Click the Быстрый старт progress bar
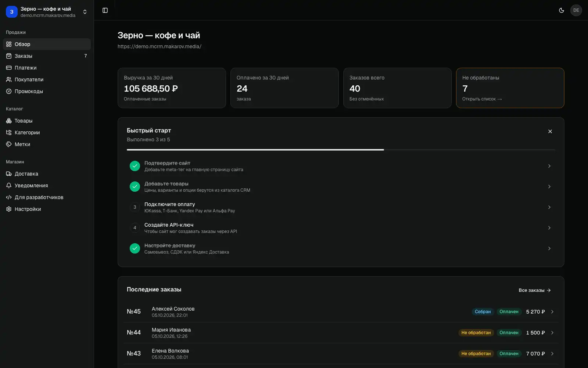 coord(341,150)
